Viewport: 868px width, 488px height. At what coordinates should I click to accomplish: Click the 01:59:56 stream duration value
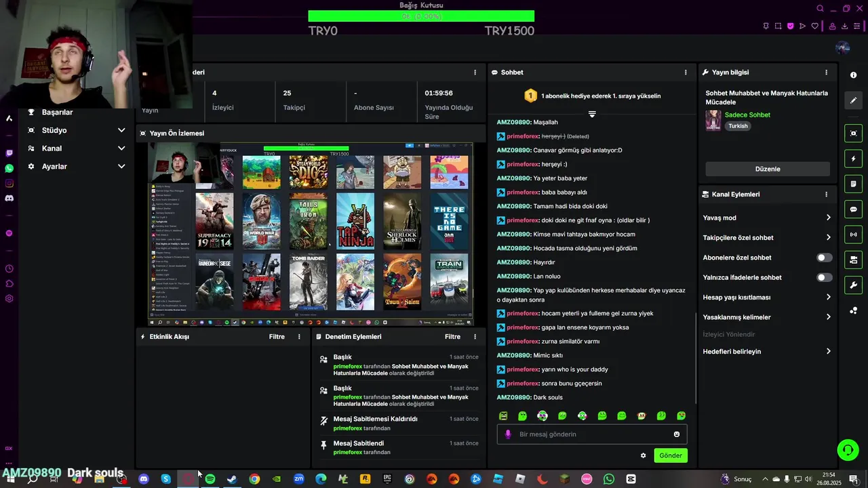click(x=439, y=94)
